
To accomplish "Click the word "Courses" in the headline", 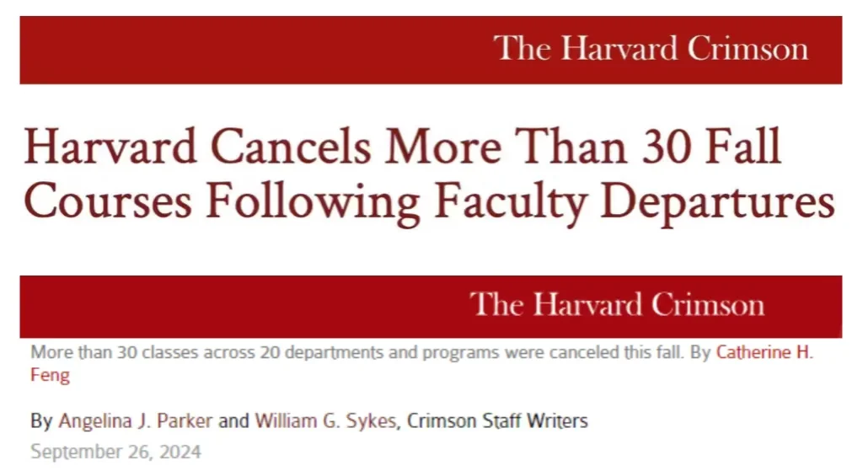I will tap(110, 202).
